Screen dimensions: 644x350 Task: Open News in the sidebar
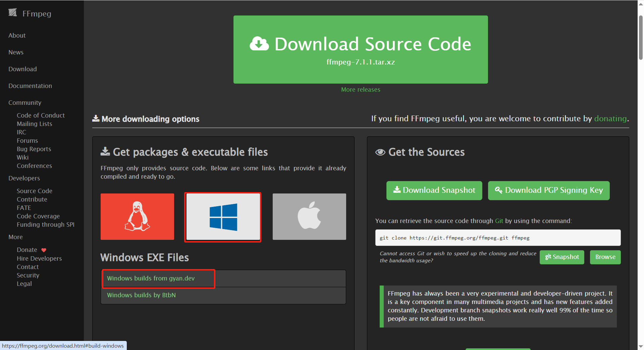pos(16,52)
